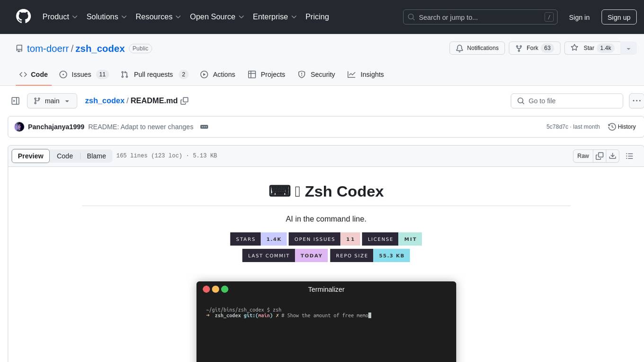This screenshot has width=644, height=362.
Task: Focus the Go to file field
Action: [x=567, y=101]
